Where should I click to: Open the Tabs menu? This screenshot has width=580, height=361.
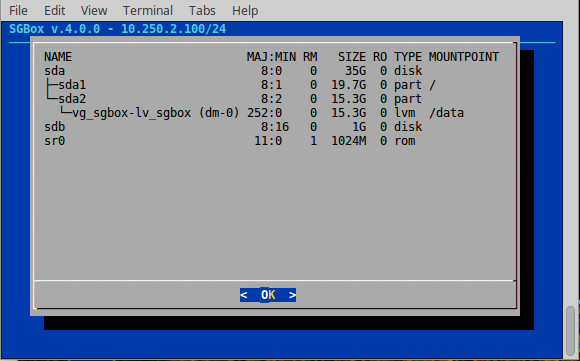(x=202, y=10)
